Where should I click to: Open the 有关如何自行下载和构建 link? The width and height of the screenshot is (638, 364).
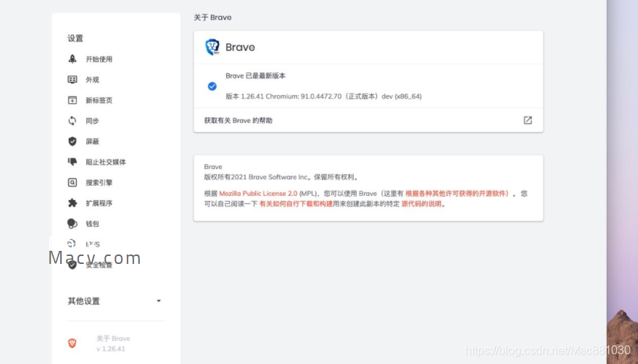click(296, 204)
